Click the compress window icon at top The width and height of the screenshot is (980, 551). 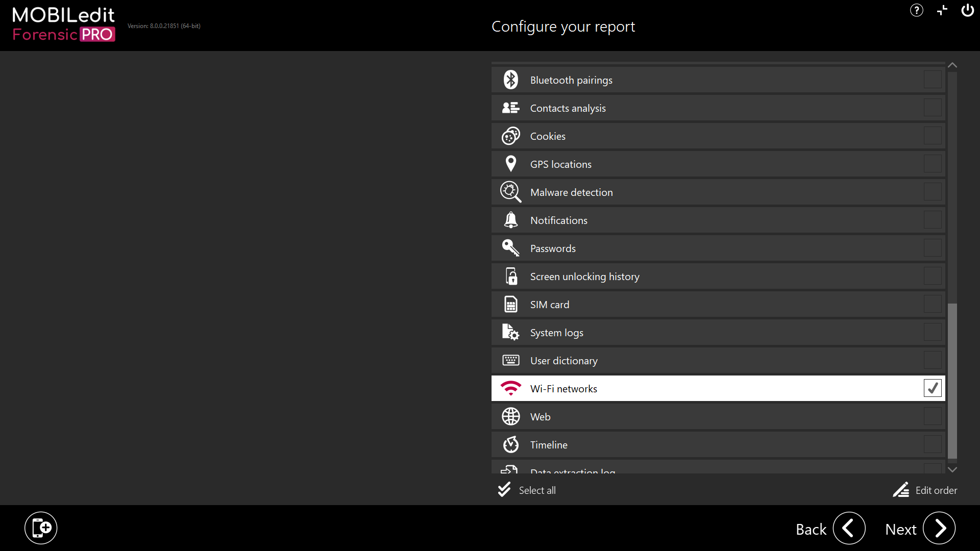point(942,10)
